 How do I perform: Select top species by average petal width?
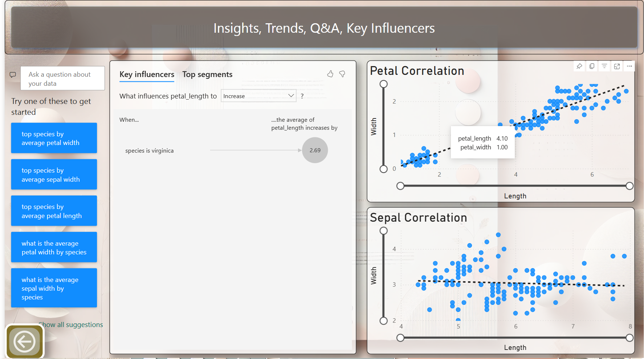(x=54, y=138)
